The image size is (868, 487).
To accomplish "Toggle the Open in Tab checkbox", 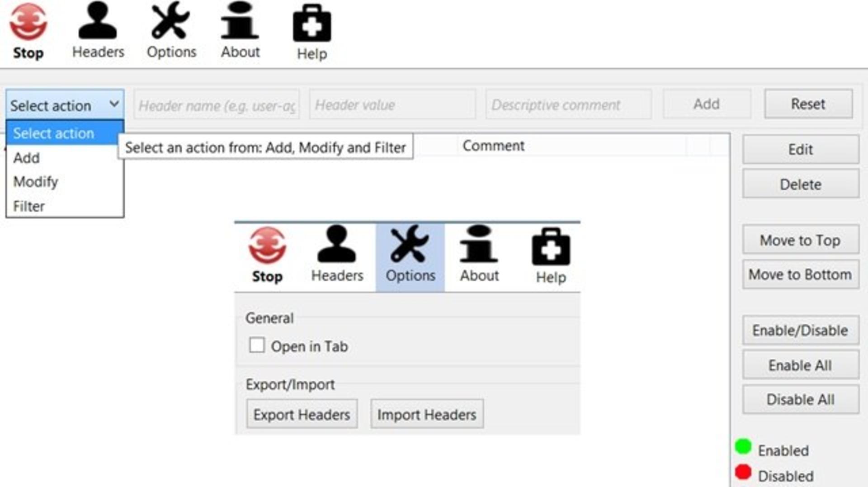I will [257, 345].
